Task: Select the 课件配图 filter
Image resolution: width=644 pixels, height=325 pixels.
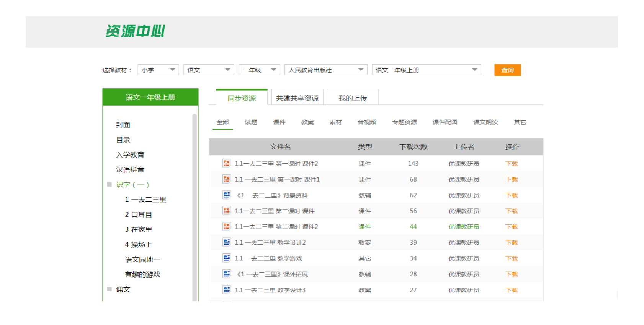Action: [x=445, y=122]
